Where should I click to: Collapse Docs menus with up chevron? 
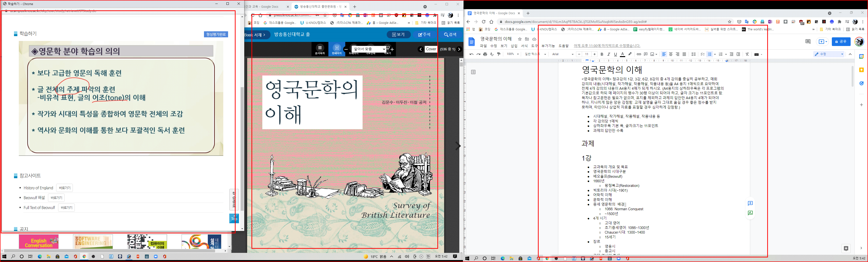[x=850, y=54]
